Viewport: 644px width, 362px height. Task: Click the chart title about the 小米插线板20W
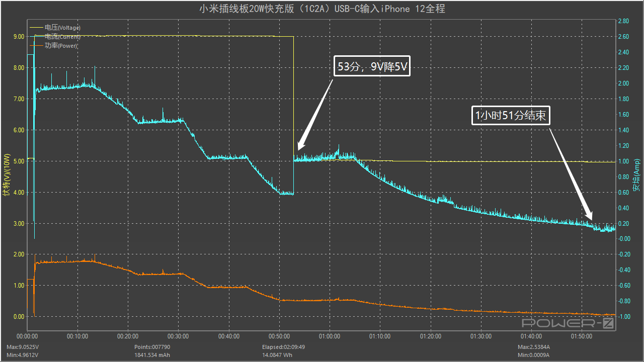point(322,9)
